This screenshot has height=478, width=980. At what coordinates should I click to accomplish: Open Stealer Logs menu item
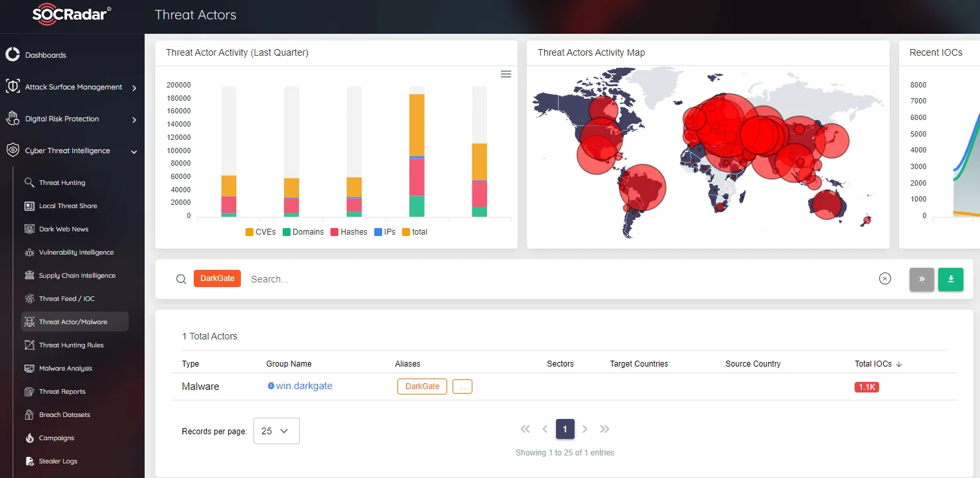tap(58, 461)
